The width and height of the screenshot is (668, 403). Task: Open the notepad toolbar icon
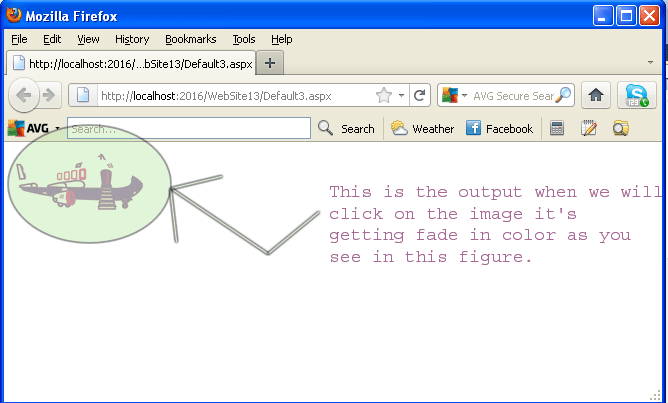589,128
